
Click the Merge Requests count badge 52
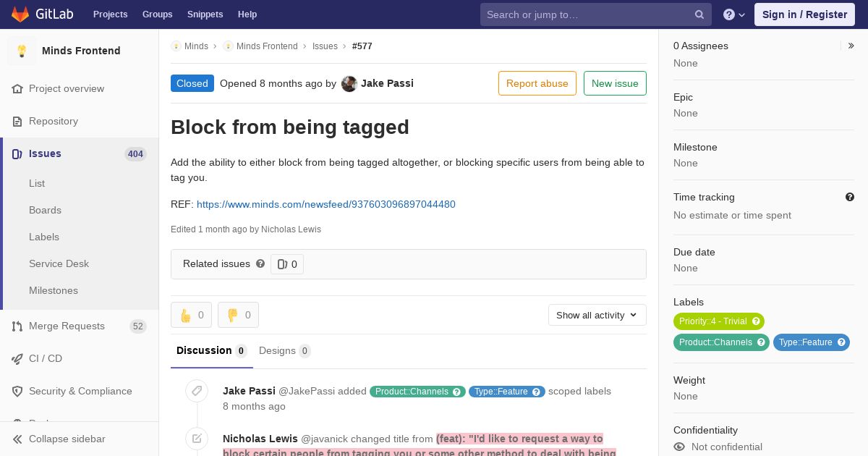pyautogui.click(x=138, y=326)
